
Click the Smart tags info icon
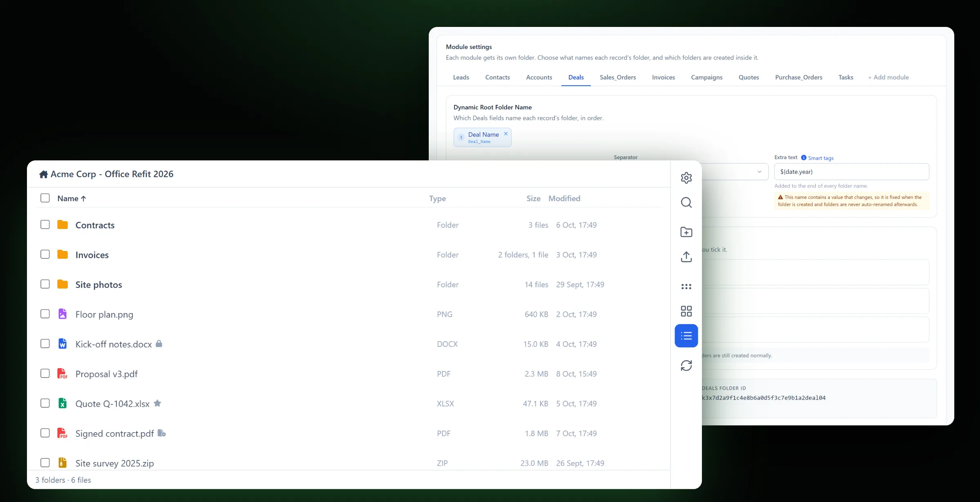pyautogui.click(x=804, y=158)
